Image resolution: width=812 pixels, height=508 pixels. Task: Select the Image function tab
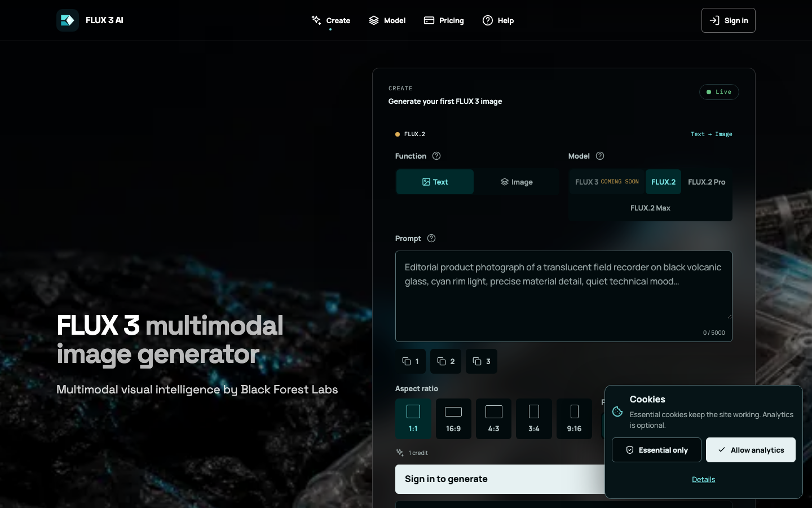517,182
